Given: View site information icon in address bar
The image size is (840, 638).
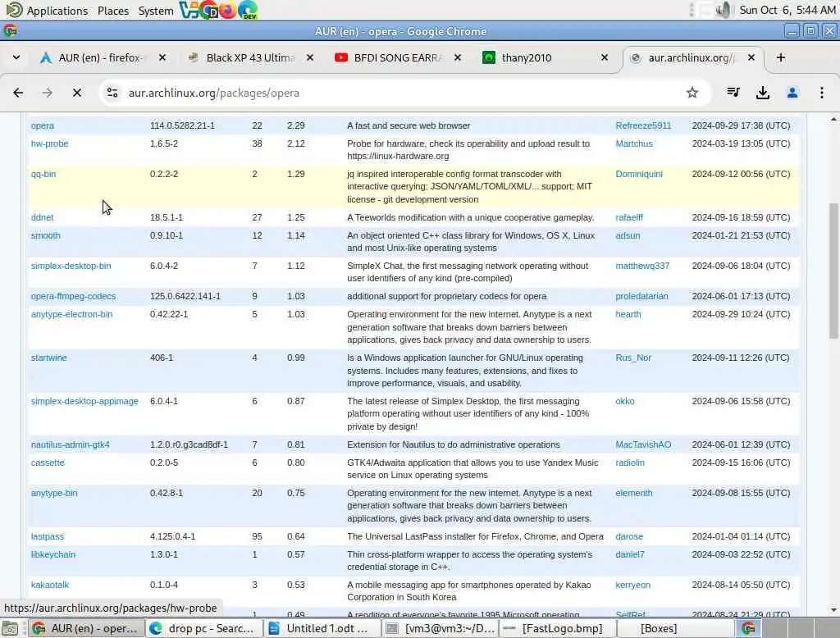Looking at the screenshot, I should point(112,93).
